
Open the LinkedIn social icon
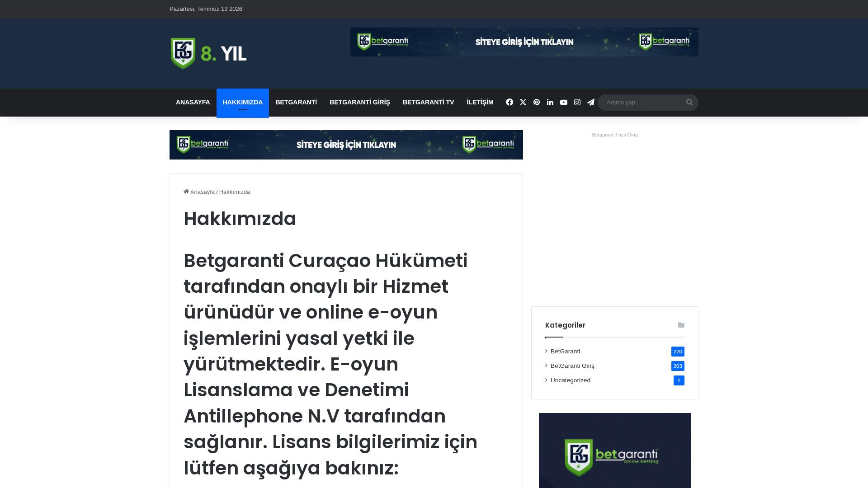pyautogui.click(x=550, y=103)
